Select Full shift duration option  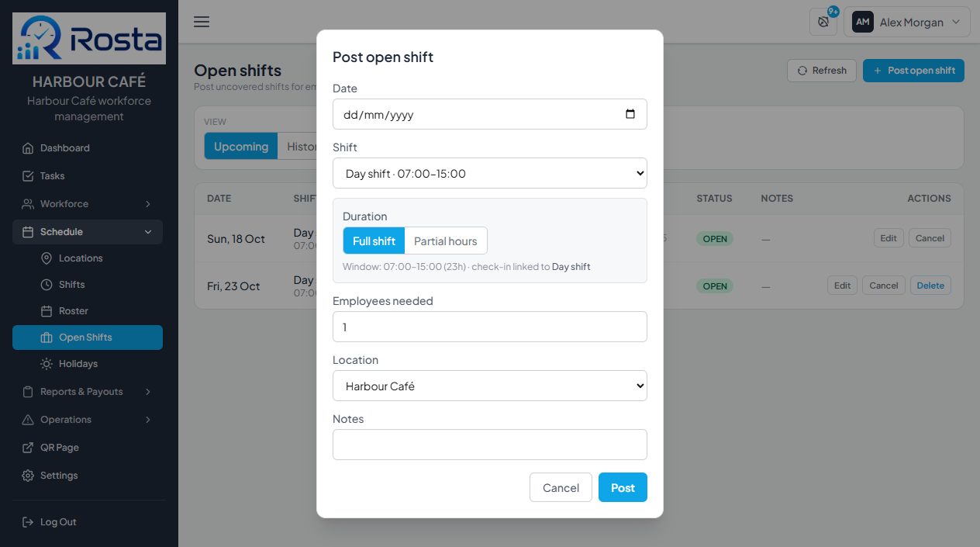[374, 241]
